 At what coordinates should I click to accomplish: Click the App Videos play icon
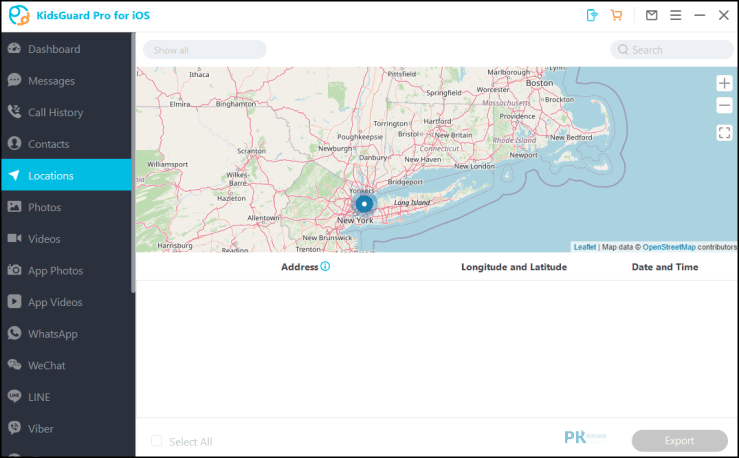point(14,302)
